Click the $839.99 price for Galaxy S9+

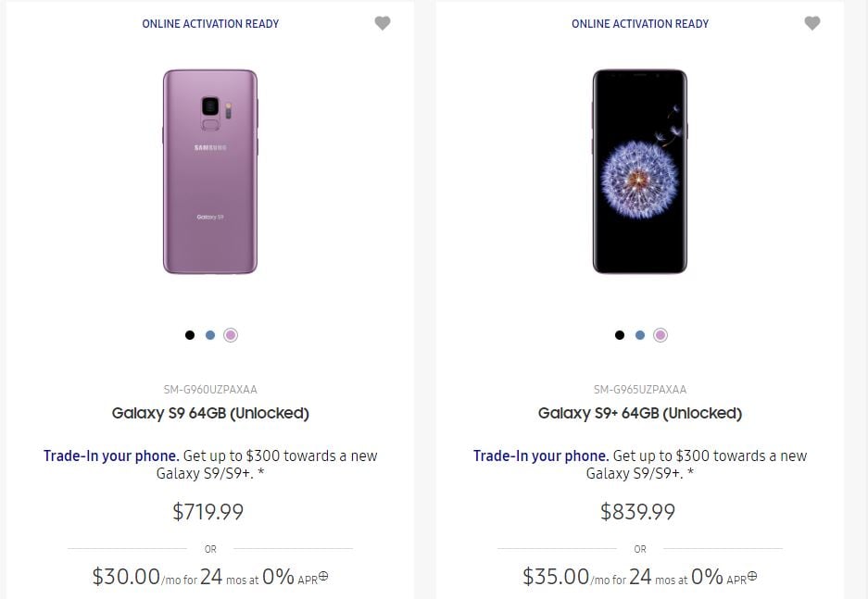(x=637, y=512)
